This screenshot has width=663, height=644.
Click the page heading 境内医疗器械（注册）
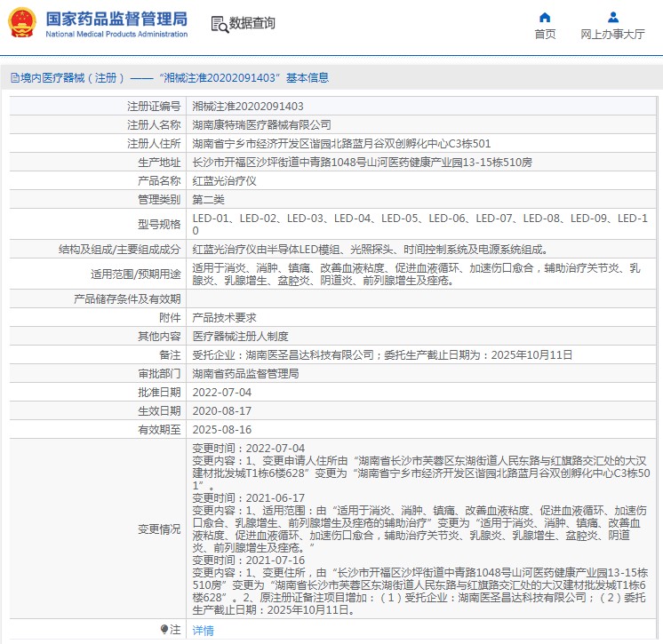click(73, 78)
